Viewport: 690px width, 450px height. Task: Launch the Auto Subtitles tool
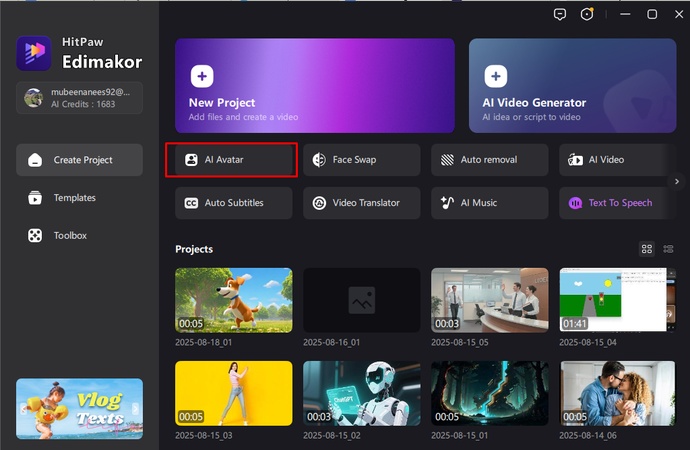234,203
